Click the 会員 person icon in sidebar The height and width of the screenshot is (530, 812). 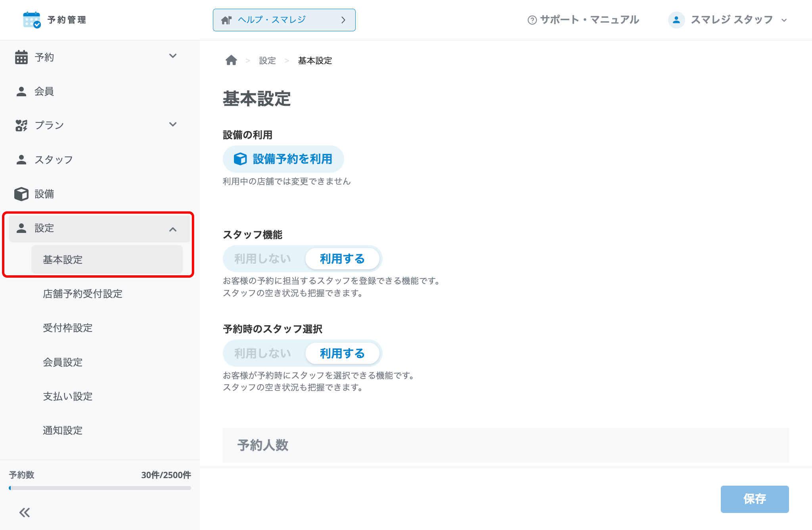[x=21, y=92]
